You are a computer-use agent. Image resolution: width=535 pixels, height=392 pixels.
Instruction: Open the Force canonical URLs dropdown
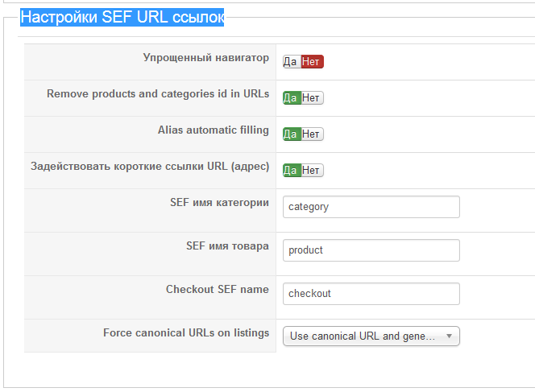363,336
